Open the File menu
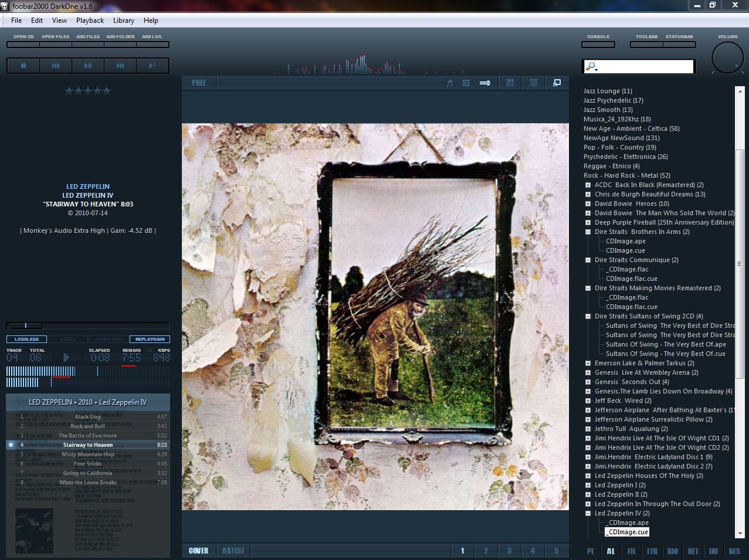This screenshot has width=749, height=560. [x=16, y=21]
